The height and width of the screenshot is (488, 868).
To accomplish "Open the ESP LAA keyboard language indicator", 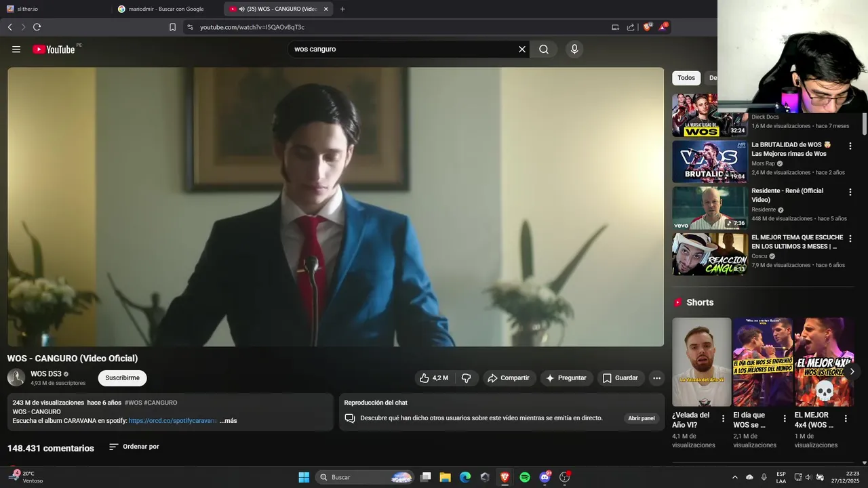I will (x=781, y=477).
